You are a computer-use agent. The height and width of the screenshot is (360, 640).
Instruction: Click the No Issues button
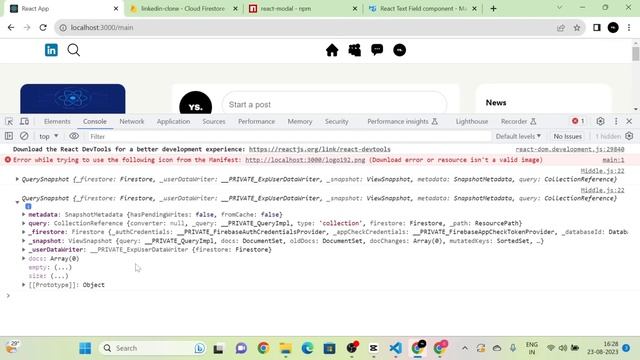point(567,136)
